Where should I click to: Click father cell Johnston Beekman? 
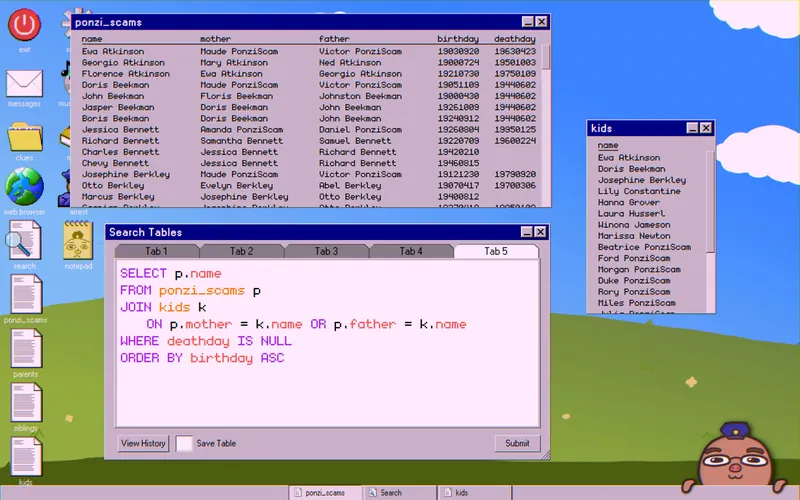click(360, 96)
